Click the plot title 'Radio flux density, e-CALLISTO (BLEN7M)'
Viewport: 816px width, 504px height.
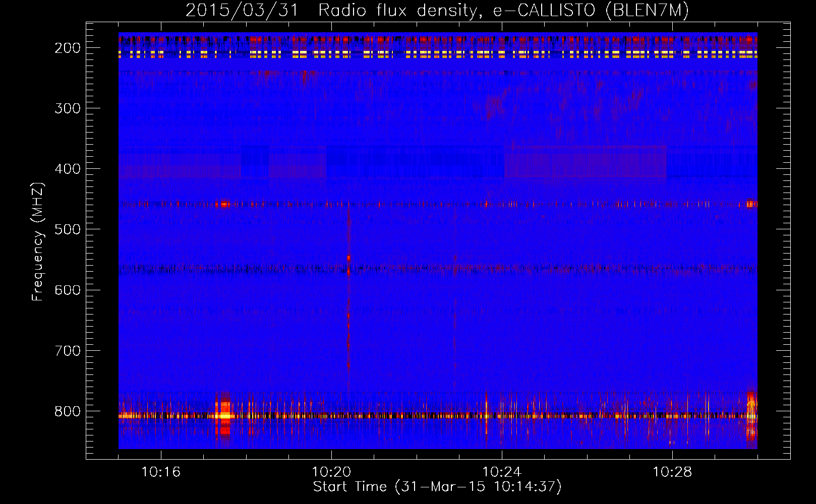[503, 10]
